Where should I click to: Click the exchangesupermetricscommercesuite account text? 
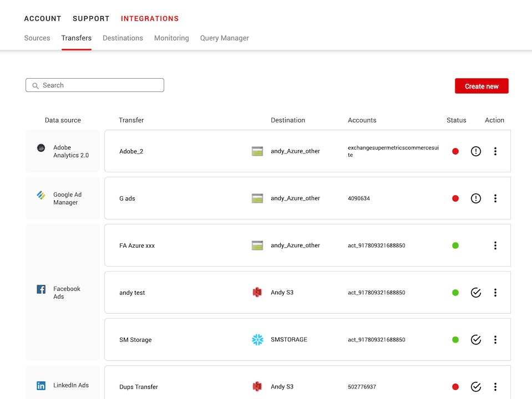tap(393, 151)
